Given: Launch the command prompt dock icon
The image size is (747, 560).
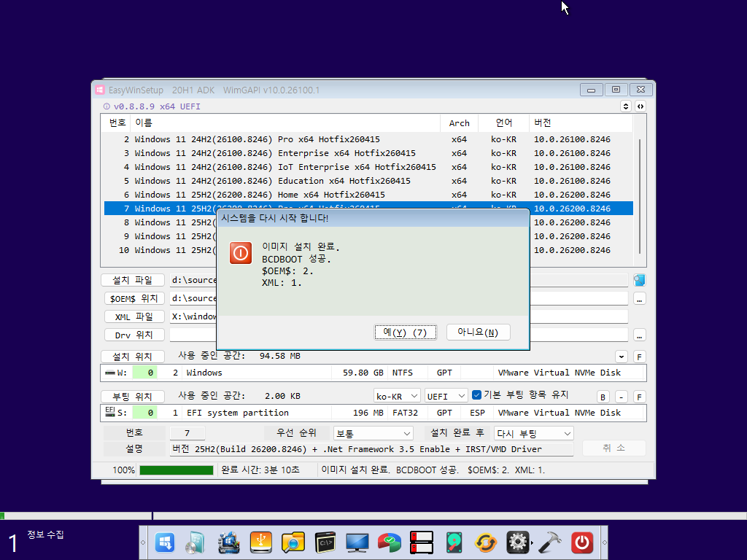Looking at the screenshot, I should (x=325, y=542).
